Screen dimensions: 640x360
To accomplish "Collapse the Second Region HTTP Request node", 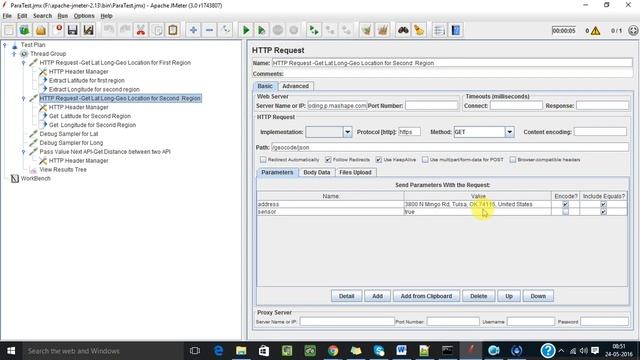I will (23, 98).
